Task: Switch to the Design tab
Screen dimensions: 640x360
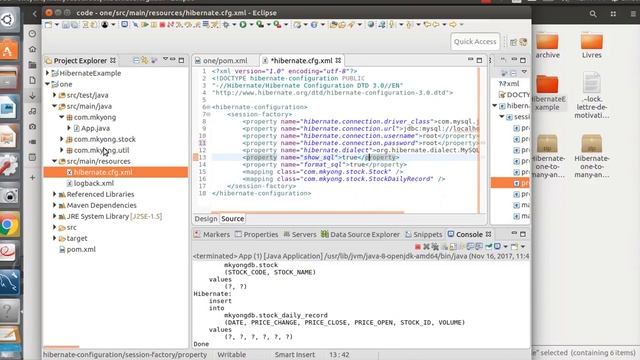Action: 206,219
